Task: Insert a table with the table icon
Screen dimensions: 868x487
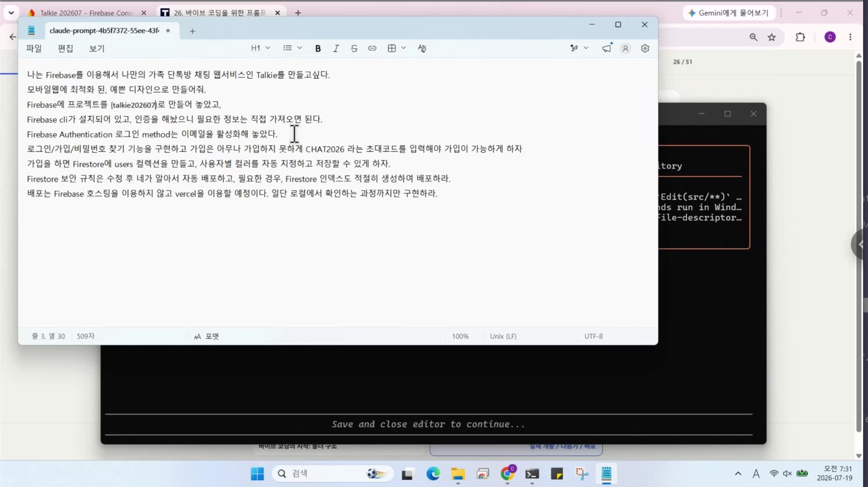Action: click(392, 48)
